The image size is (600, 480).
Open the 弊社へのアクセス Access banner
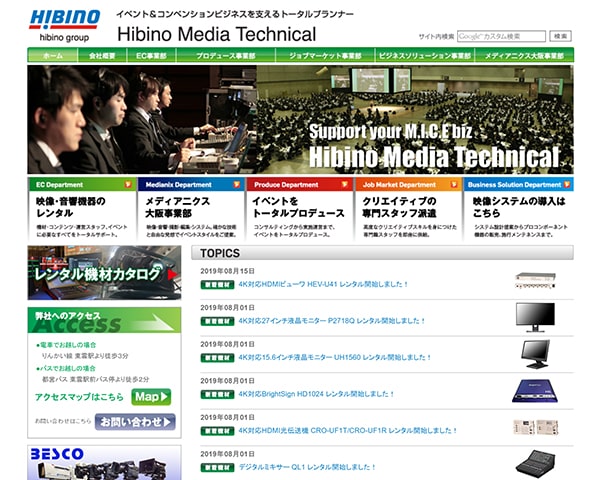coord(104,320)
